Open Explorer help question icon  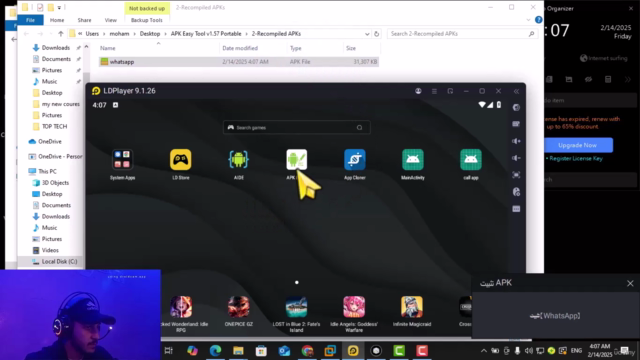(538, 20)
